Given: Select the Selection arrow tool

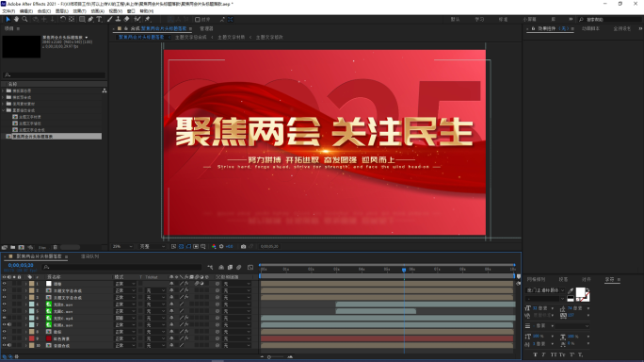Looking at the screenshot, I should coord(8,20).
